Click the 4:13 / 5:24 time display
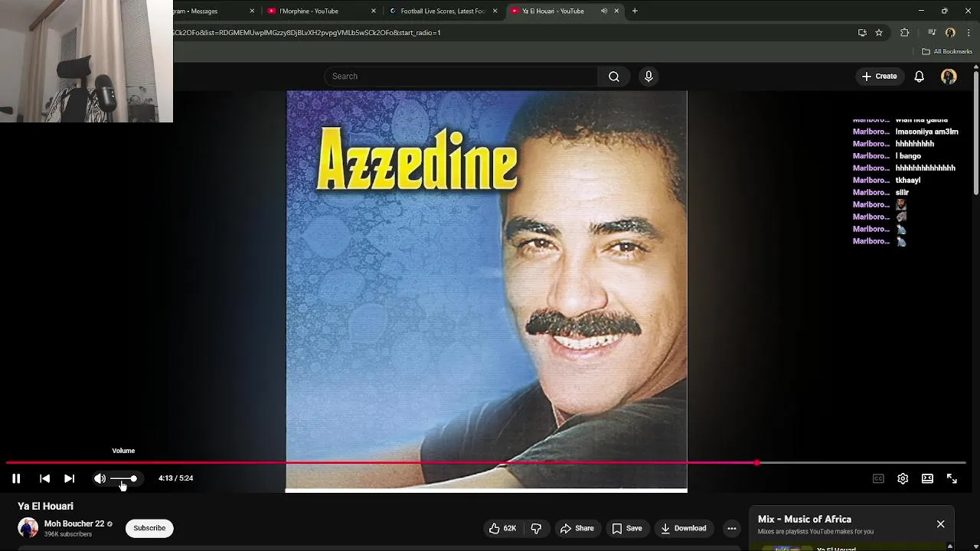The width and height of the screenshot is (980, 551). click(175, 478)
